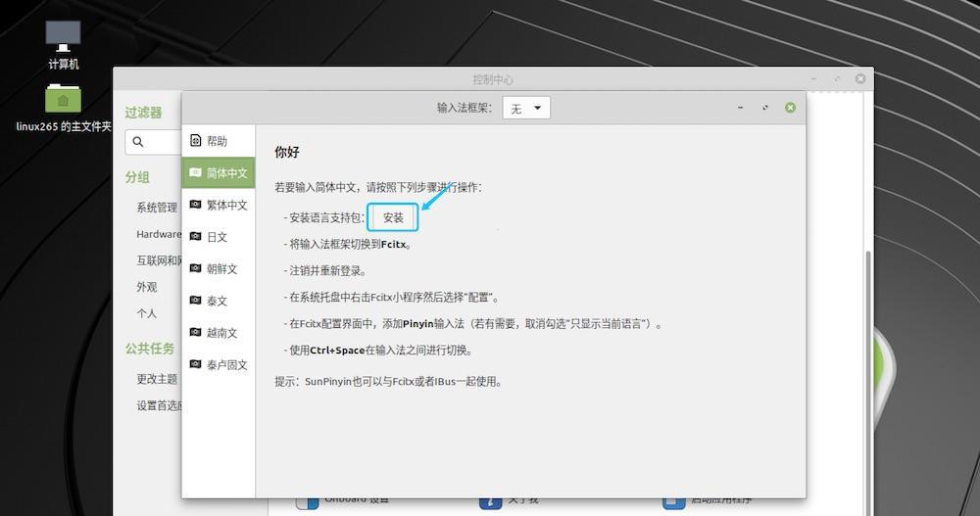Image resolution: width=980 pixels, height=516 pixels.
Task: Click the flag icon beside 泰卢固文
Action: coord(196,363)
